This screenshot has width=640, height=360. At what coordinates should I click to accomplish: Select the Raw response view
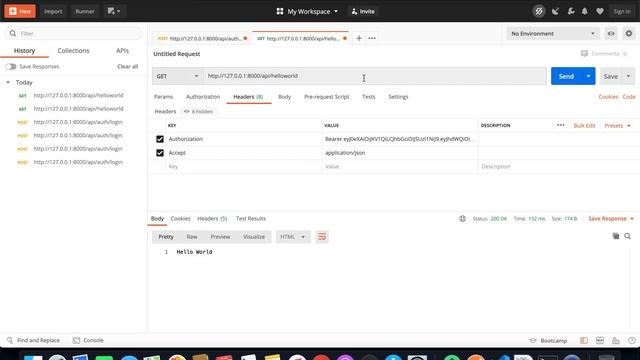192,237
